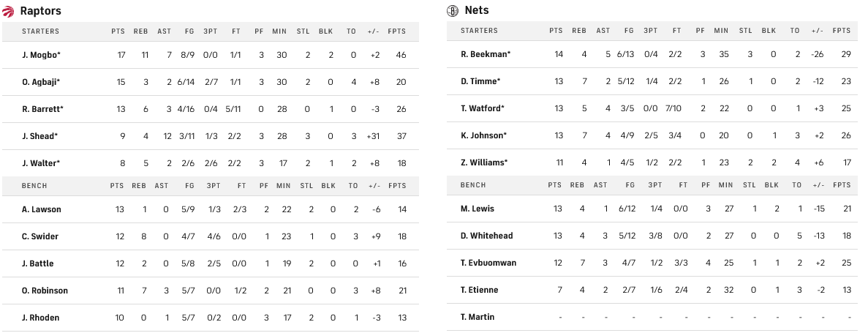
Task: Click D. Whitehead in Nets bench
Action: pos(487,236)
